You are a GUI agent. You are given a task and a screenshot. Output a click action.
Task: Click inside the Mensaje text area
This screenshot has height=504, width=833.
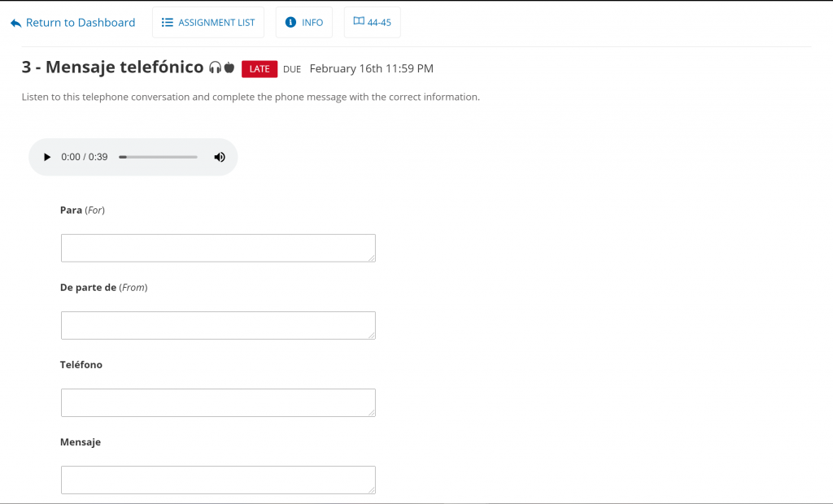(x=218, y=480)
